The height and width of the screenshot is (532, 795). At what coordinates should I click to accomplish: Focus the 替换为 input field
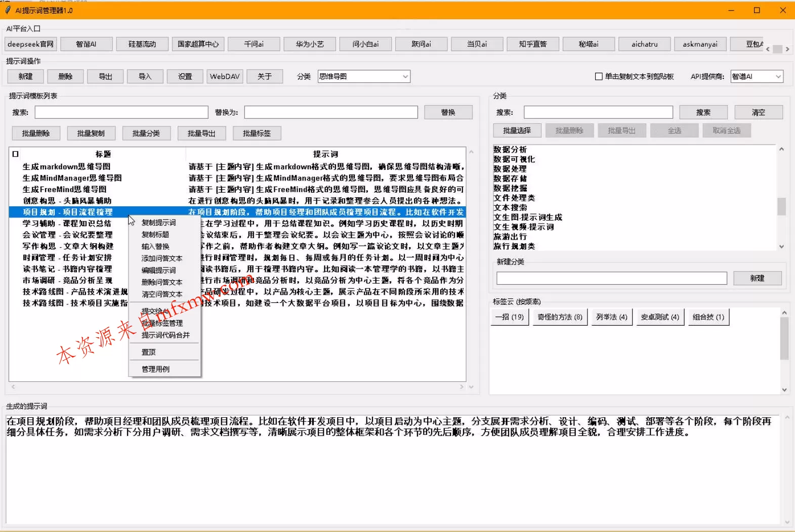tap(331, 112)
